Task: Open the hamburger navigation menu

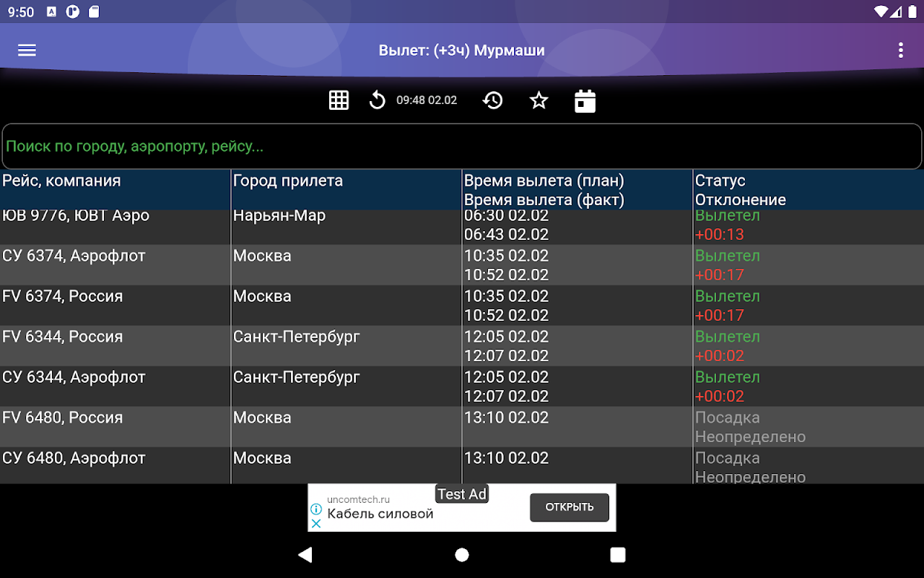Action: tap(27, 50)
